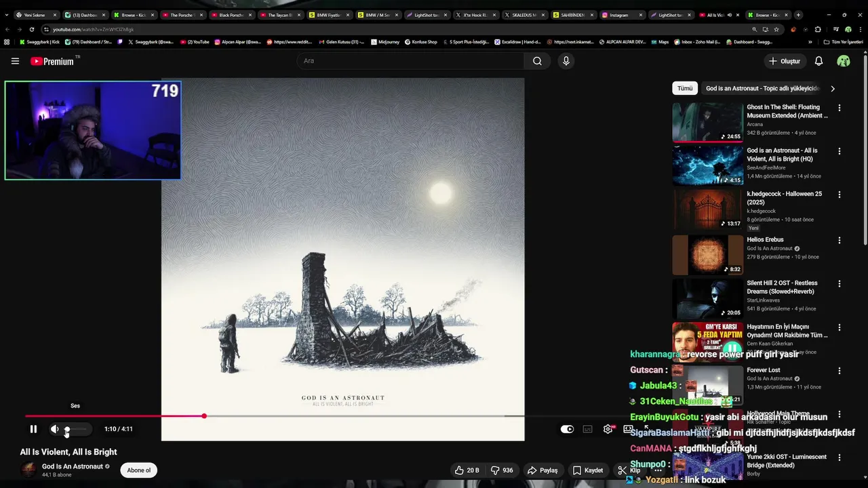The height and width of the screenshot is (488, 868).
Task: Reload the page in browser toolbar
Action: coord(31,29)
